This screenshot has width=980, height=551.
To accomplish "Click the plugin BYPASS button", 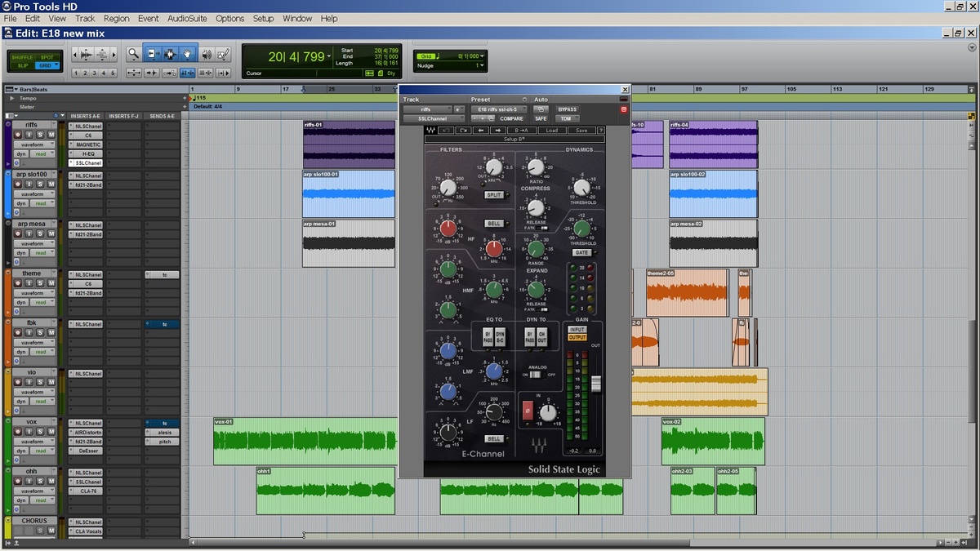I will (x=568, y=109).
